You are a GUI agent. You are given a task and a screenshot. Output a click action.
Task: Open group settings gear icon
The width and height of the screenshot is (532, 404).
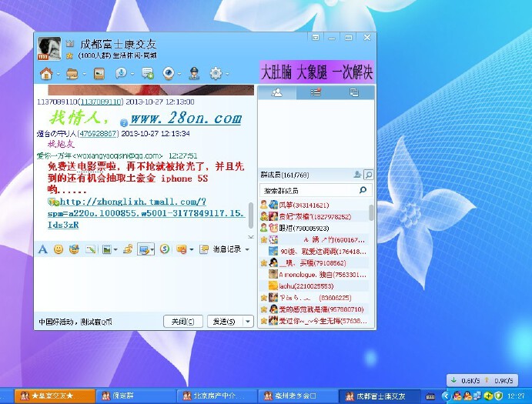tap(216, 73)
